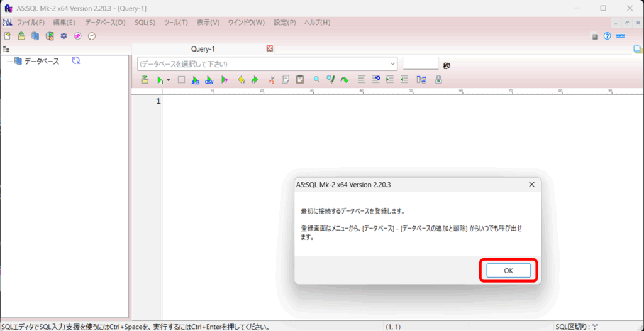Open the database selection combo box
Viewport: 644px width, 331px height.
click(x=267, y=64)
